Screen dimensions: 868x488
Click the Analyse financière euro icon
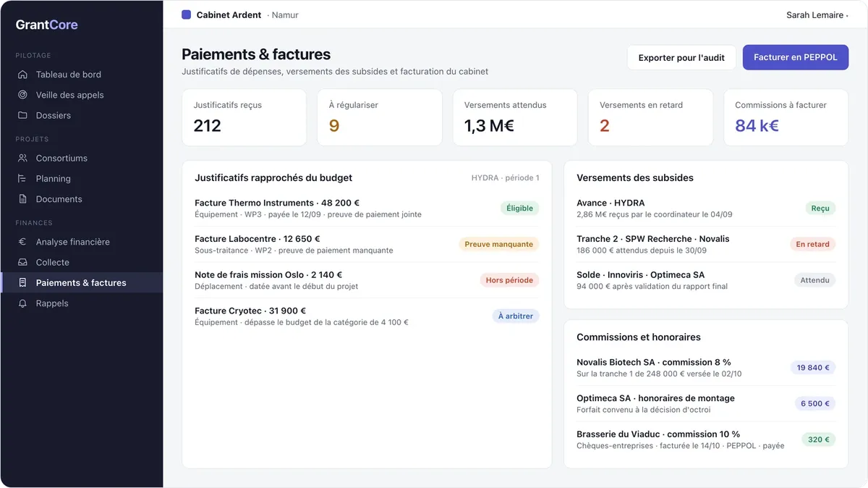pos(22,242)
